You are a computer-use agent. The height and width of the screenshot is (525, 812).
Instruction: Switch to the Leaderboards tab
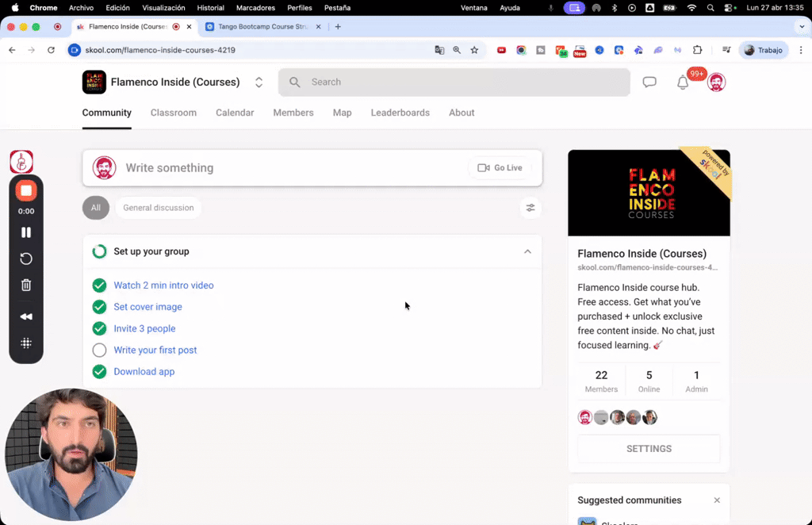click(400, 113)
